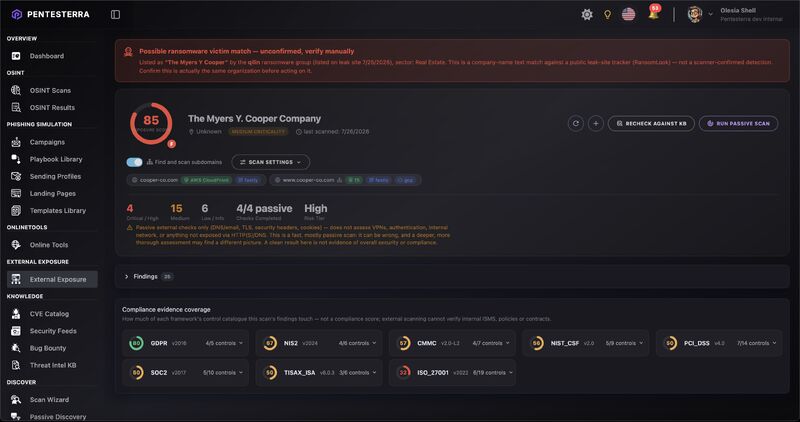Viewport: 800px width, 422px height.
Task: Click the company name heading
Action: (x=254, y=118)
